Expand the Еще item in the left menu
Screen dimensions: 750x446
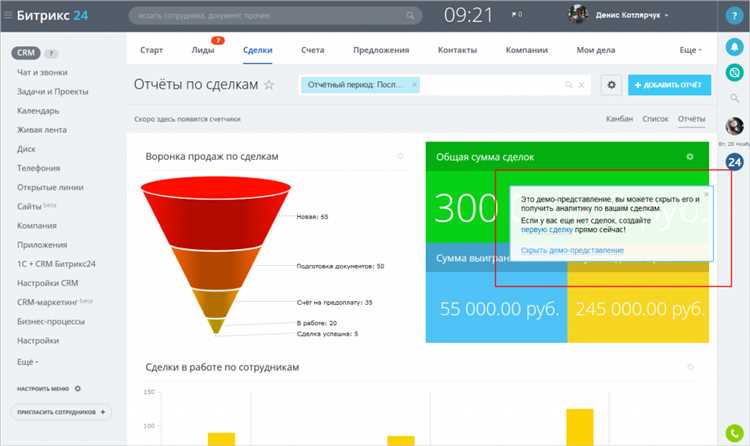[x=27, y=362]
